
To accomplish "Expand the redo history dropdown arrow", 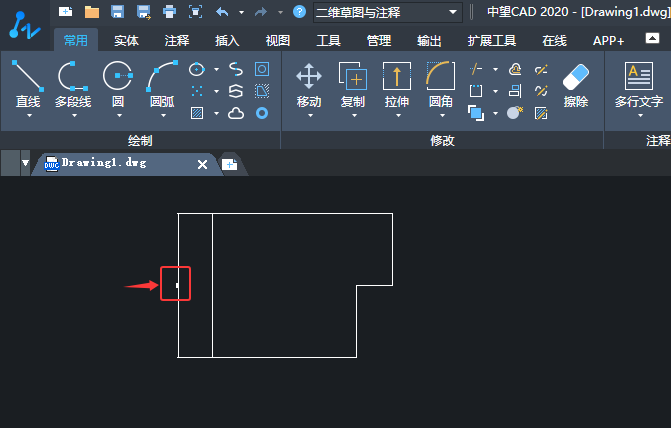I will [280, 12].
